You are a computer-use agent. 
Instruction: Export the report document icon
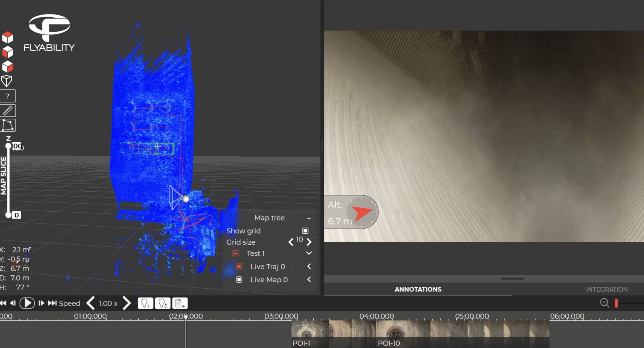[x=180, y=303]
